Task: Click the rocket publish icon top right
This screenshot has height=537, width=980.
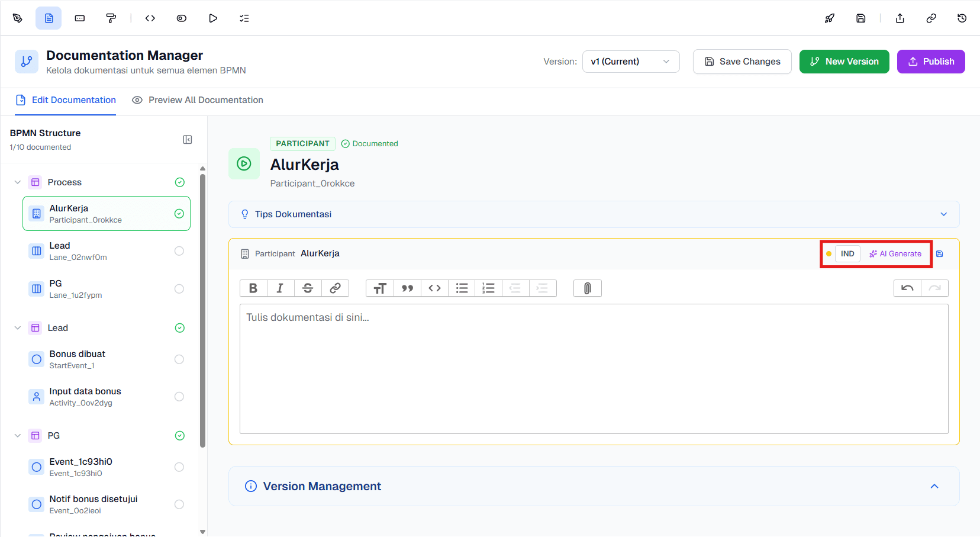Action: pyautogui.click(x=830, y=18)
